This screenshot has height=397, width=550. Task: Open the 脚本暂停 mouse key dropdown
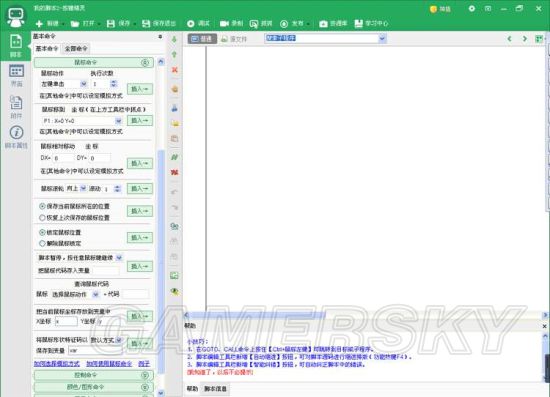119,258
